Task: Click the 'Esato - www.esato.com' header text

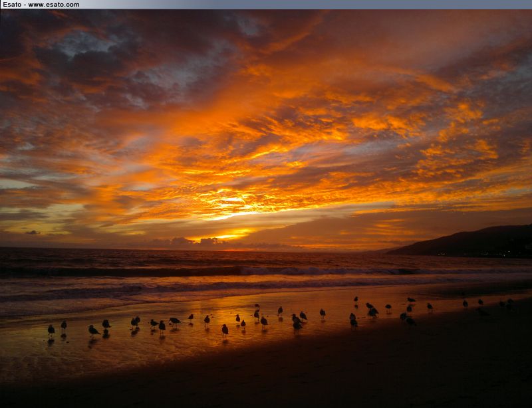Action: 41,5
